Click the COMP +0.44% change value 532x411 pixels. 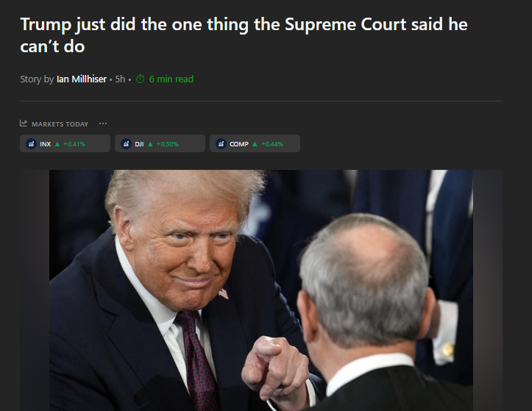pos(272,144)
